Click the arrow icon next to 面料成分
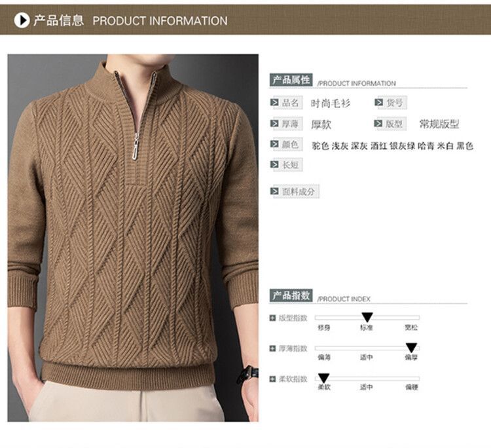This screenshot has width=491, height=448. [274, 191]
